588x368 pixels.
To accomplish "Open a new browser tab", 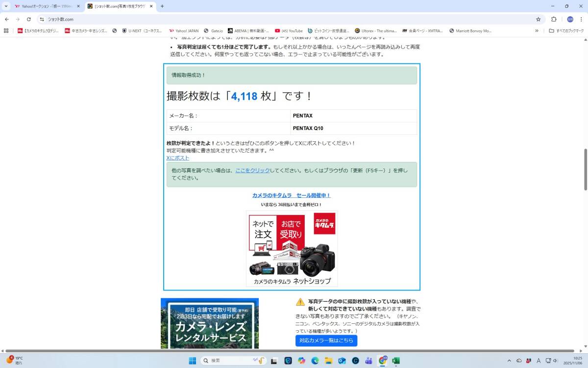I will tap(162, 6).
